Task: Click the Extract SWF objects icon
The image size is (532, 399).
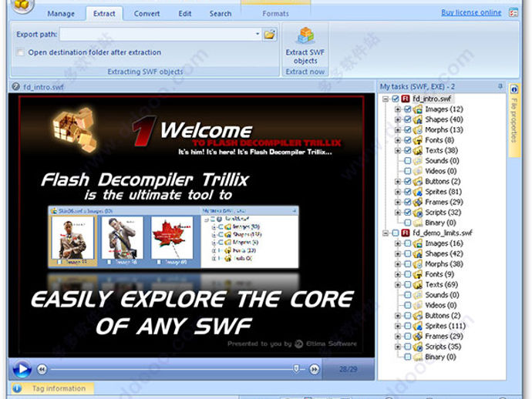Action: [x=305, y=35]
